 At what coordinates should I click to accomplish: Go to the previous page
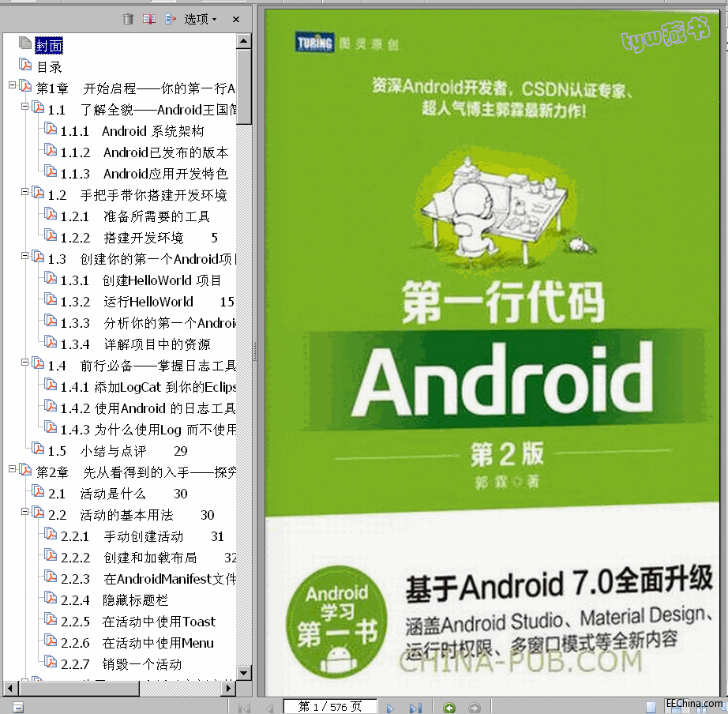coord(269,708)
